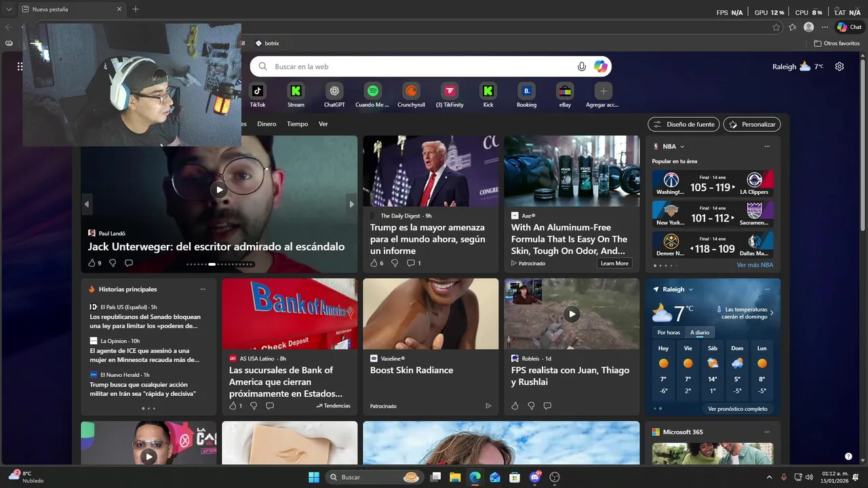868x488 pixels.
Task: Open the Dinero feed tab
Action: pyautogui.click(x=267, y=124)
